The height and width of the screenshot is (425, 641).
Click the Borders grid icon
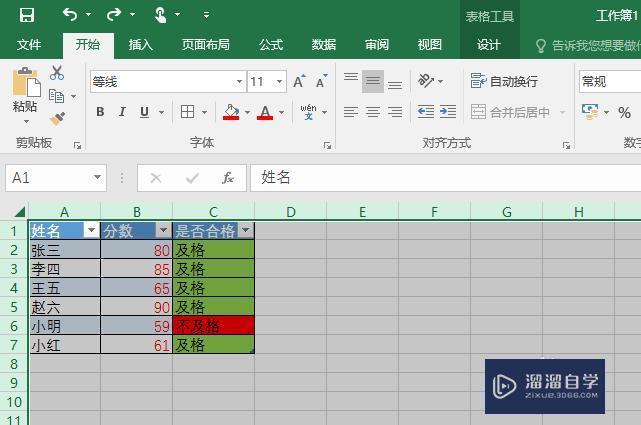tap(187, 112)
